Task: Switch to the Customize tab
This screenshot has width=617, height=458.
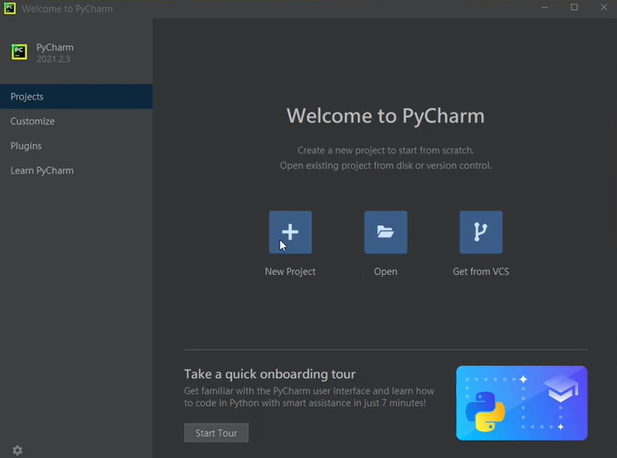Action: [x=76, y=121]
